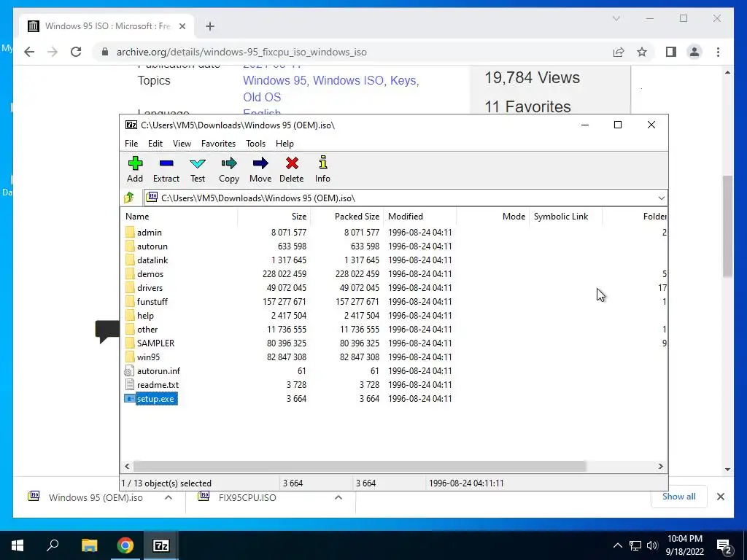Viewport: 747px width, 560px height.
Task: Go back in Chrome browser
Action: [x=29, y=52]
